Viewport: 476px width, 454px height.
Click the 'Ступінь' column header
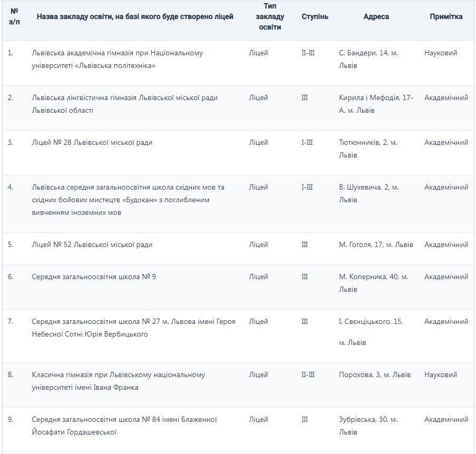coord(315,16)
